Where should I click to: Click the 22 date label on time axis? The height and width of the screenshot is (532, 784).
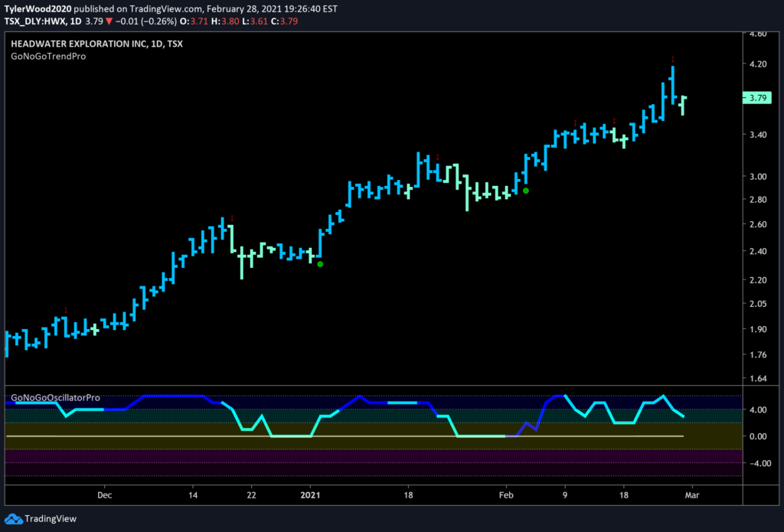point(251,495)
